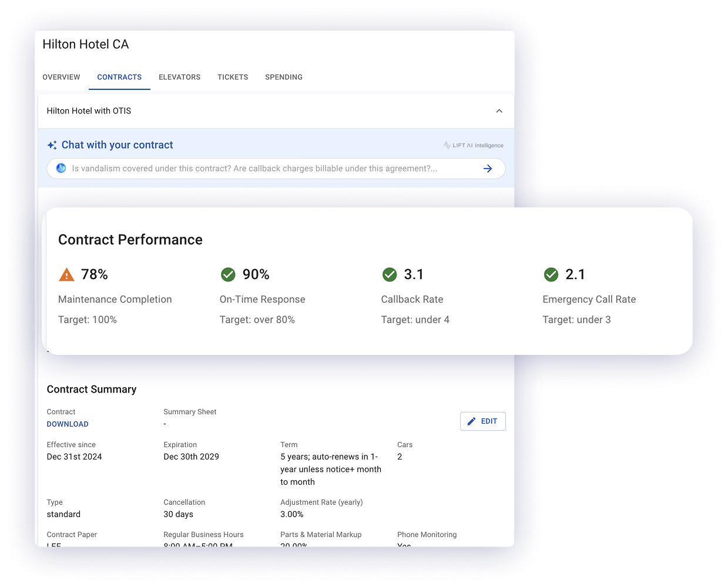Viewport: 728px width, 587px height.
Task: Select the standard type value
Action: click(63, 514)
